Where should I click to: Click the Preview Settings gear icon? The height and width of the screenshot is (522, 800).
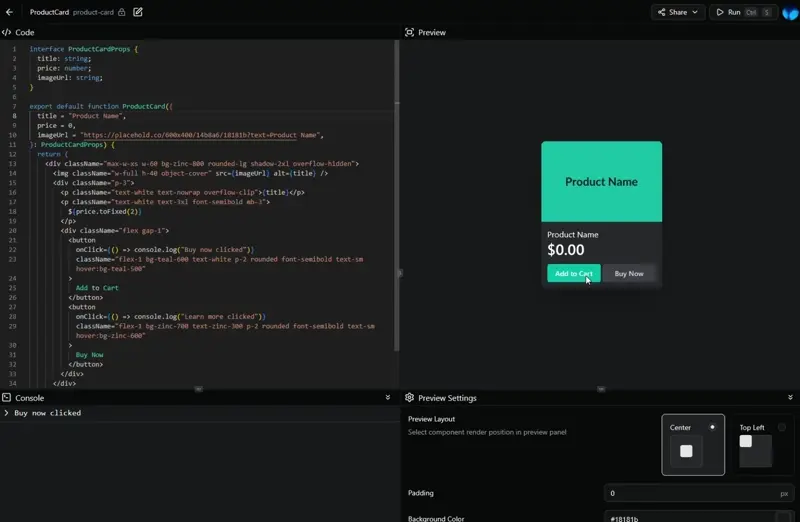point(410,397)
